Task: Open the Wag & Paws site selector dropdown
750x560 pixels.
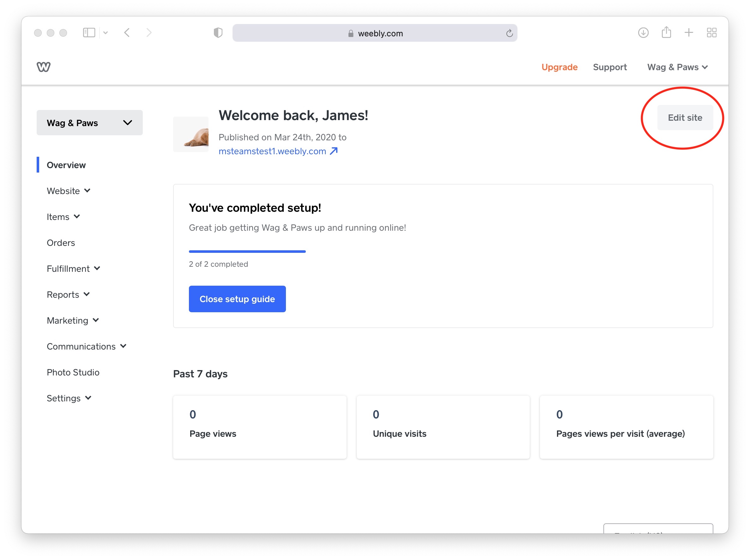Action: 89,123
